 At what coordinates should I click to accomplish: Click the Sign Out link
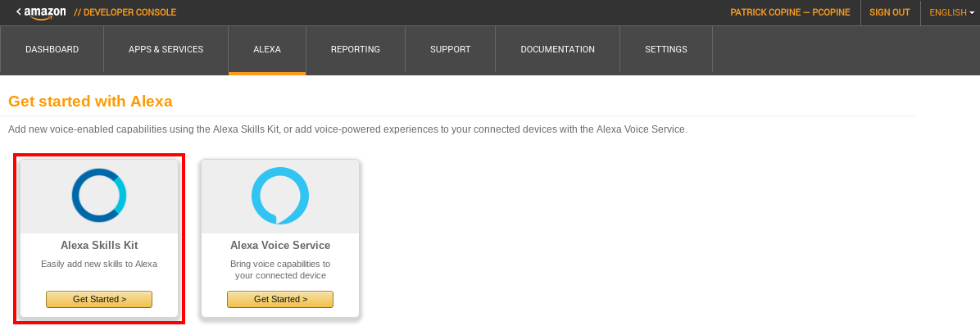889,12
